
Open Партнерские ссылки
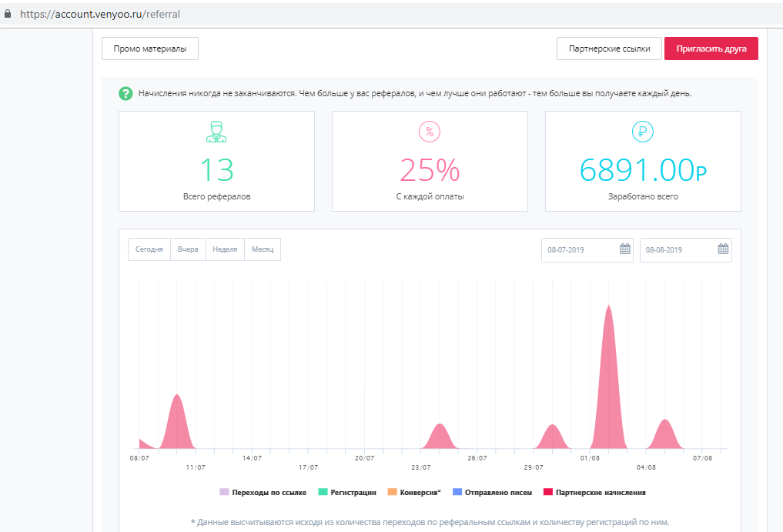(609, 49)
